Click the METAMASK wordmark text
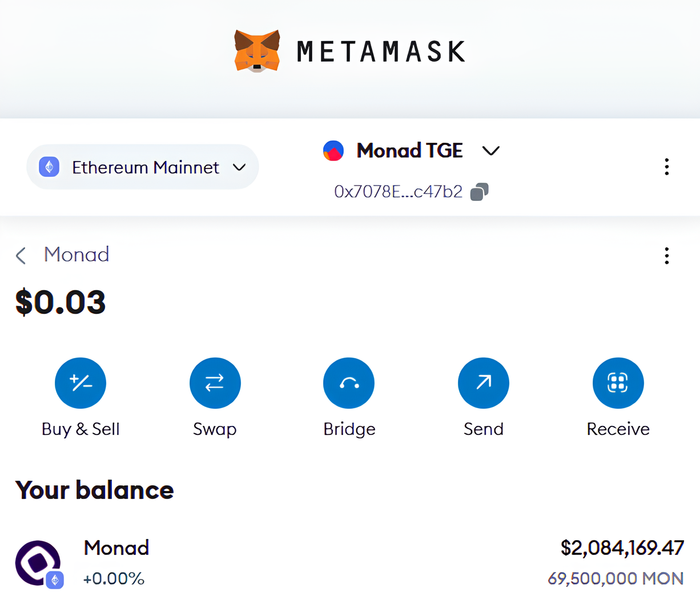700x612 pixels. click(x=381, y=51)
